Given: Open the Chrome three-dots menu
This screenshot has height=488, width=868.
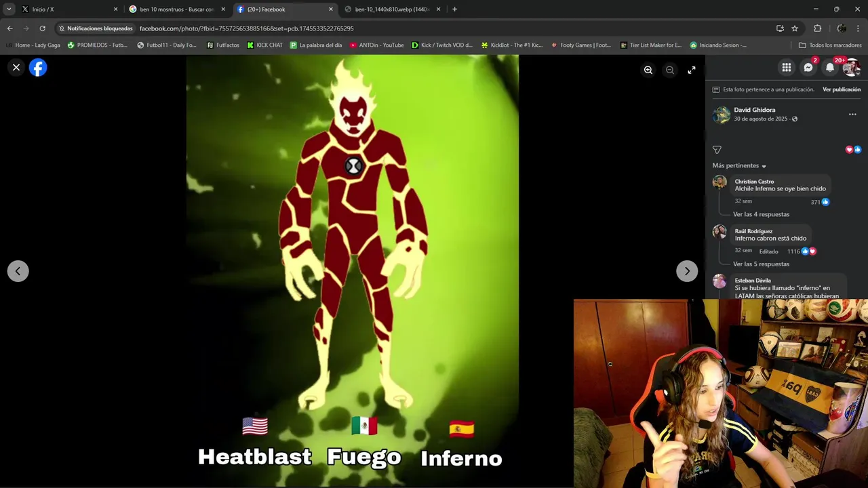Looking at the screenshot, I should (x=859, y=28).
